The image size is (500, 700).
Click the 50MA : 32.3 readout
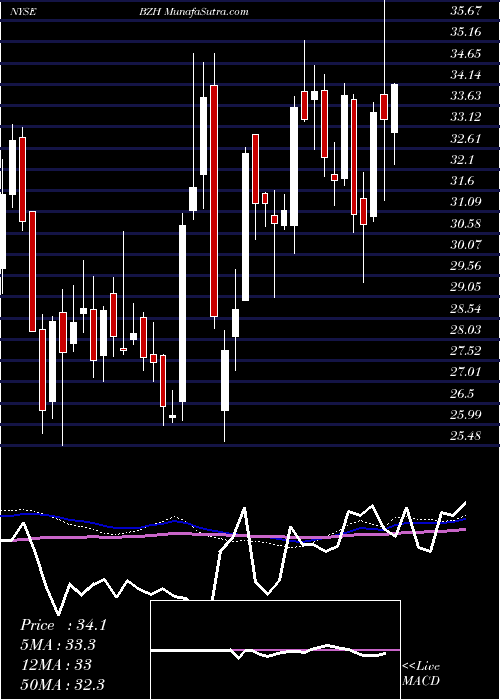[63, 684]
